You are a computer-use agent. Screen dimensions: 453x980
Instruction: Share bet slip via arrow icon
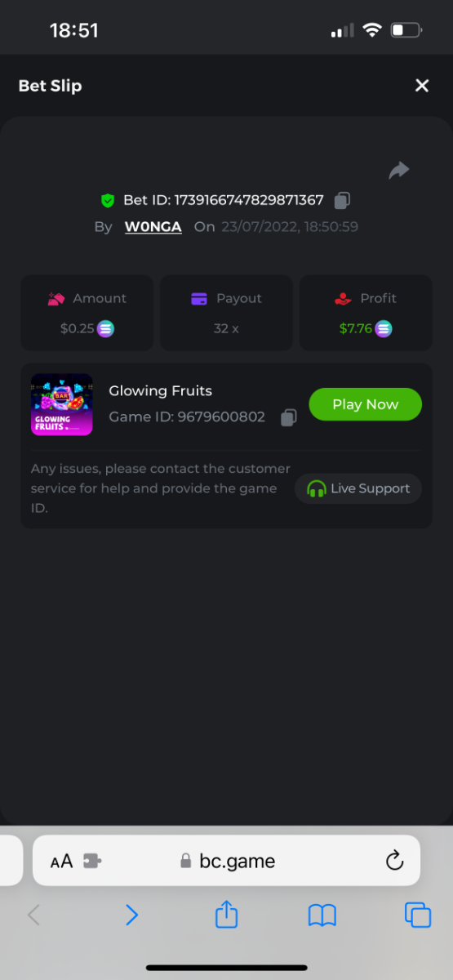coord(399,170)
